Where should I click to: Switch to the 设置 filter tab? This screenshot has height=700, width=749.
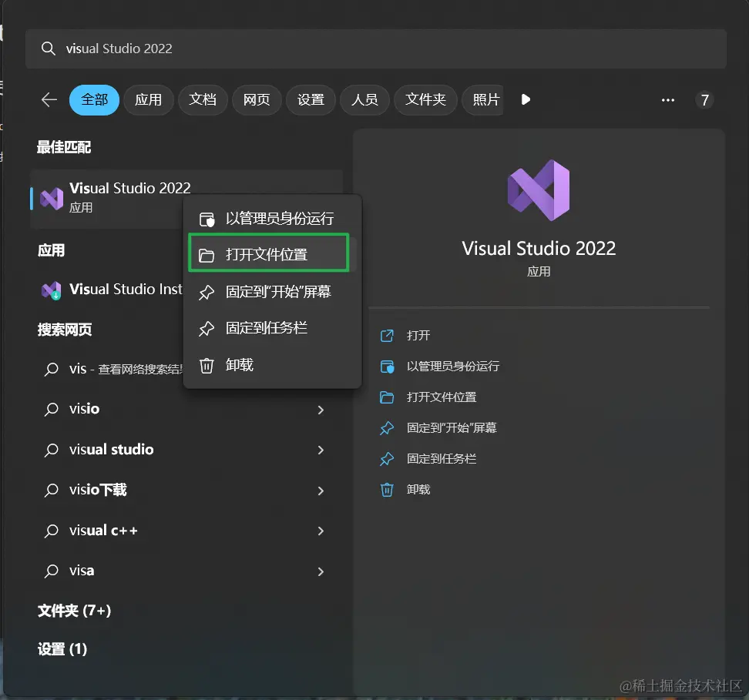pos(311,100)
